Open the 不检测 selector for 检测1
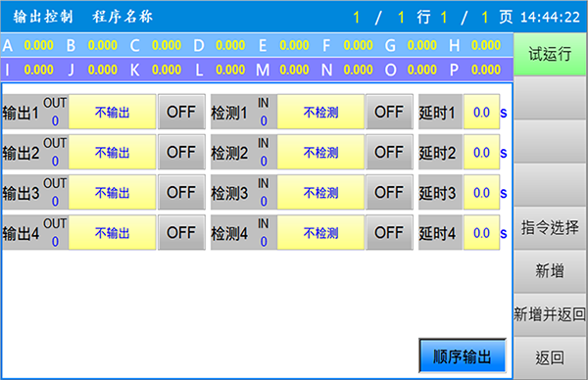Image resolution: width=588 pixels, height=380 pixels. click(x=320, y=112)
